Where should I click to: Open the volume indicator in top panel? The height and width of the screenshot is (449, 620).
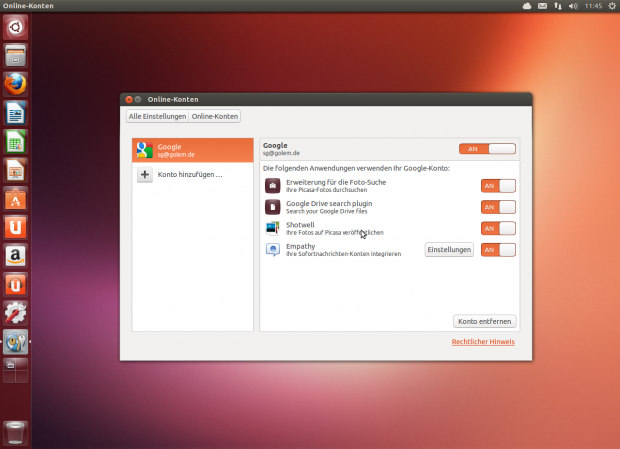tap(573, 6)
